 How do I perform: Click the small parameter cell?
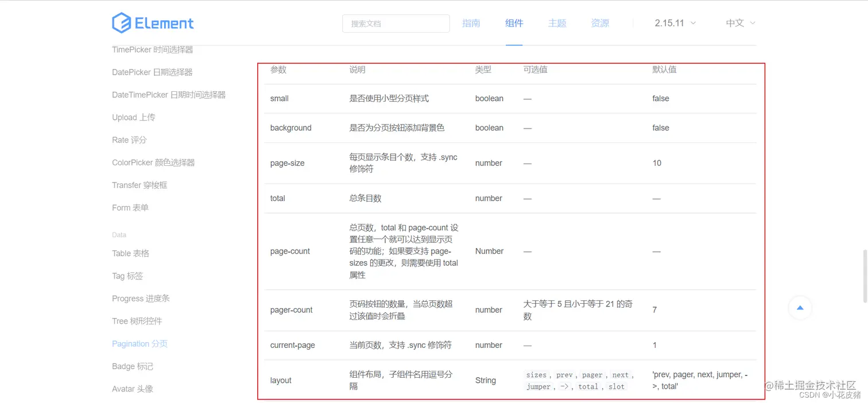point(280,98)
